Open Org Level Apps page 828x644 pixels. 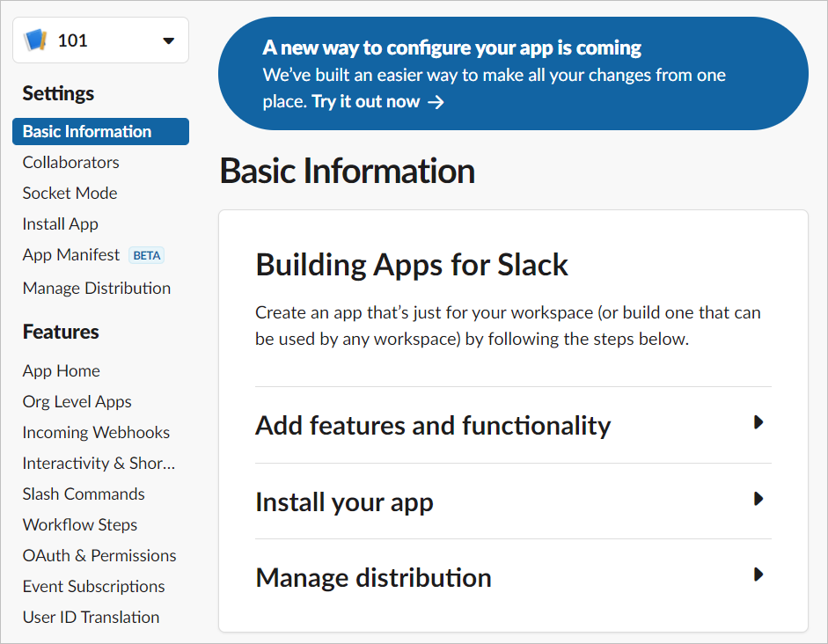pos(77,401)
